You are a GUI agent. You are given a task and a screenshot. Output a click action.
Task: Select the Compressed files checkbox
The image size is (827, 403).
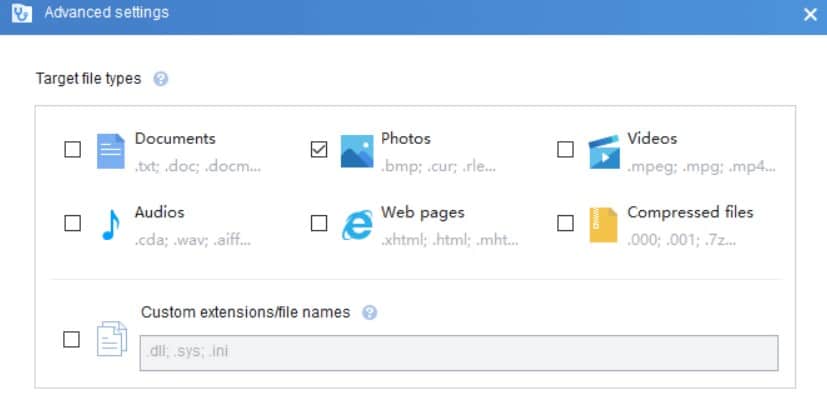[x=565, y=224]
